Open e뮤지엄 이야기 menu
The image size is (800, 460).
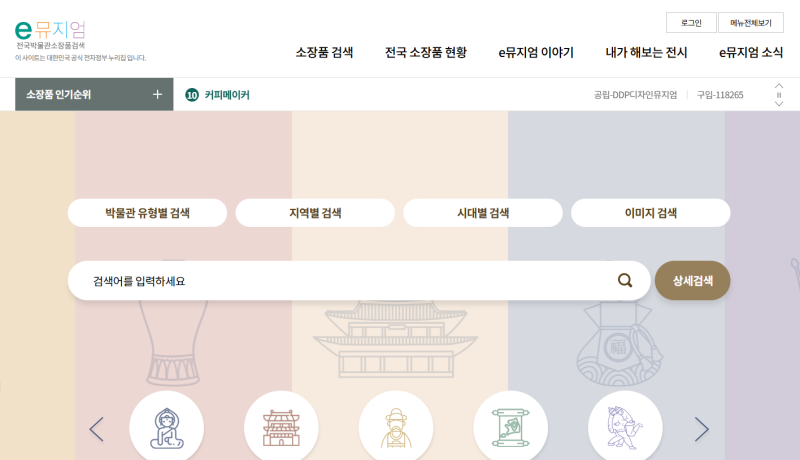pyautogui.click(x=536, y=53)
